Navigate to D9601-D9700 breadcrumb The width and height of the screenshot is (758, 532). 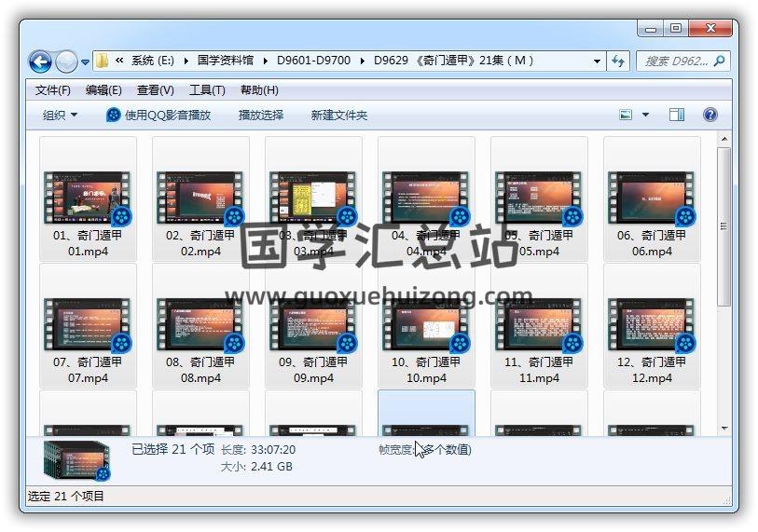point(314,61)
